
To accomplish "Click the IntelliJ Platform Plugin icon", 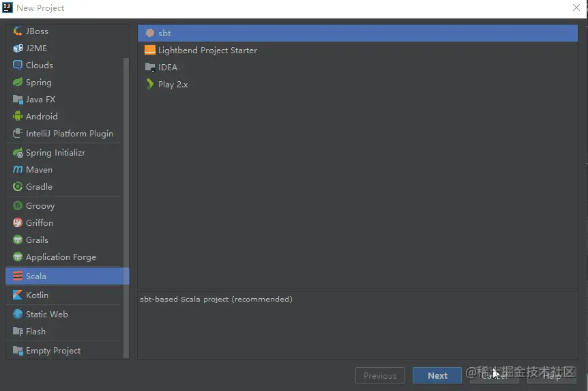I will 18,133.
